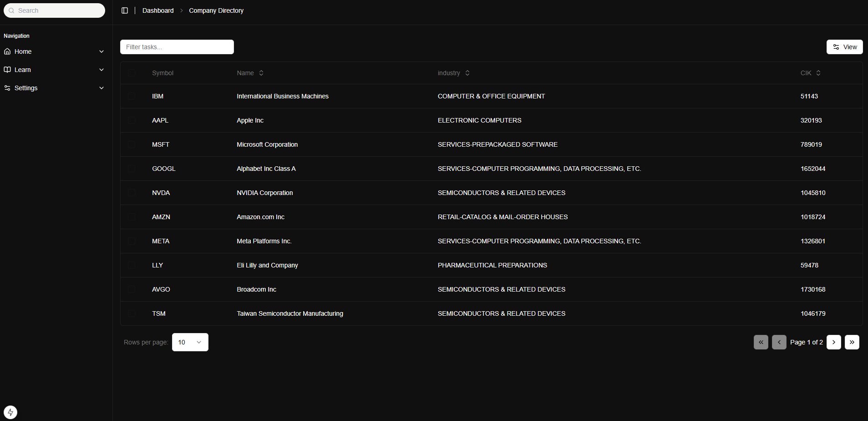Click CIK value 1046179
Image resolution: width=868 pixels, height=421 pixels.
pyautogui.click(x=813, y=313)
